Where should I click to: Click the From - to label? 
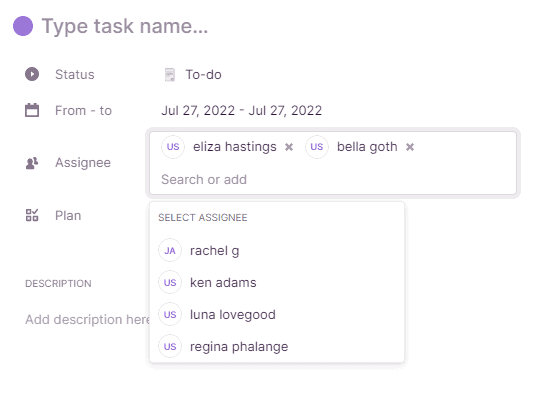(x=83, y=111)
